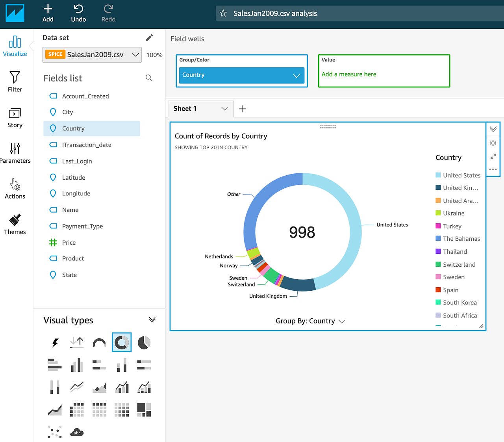Switch to the vertical bar chart visual
Image resolution: width=504 pixels, height=442 pixels.
click(x=77, y=365)
